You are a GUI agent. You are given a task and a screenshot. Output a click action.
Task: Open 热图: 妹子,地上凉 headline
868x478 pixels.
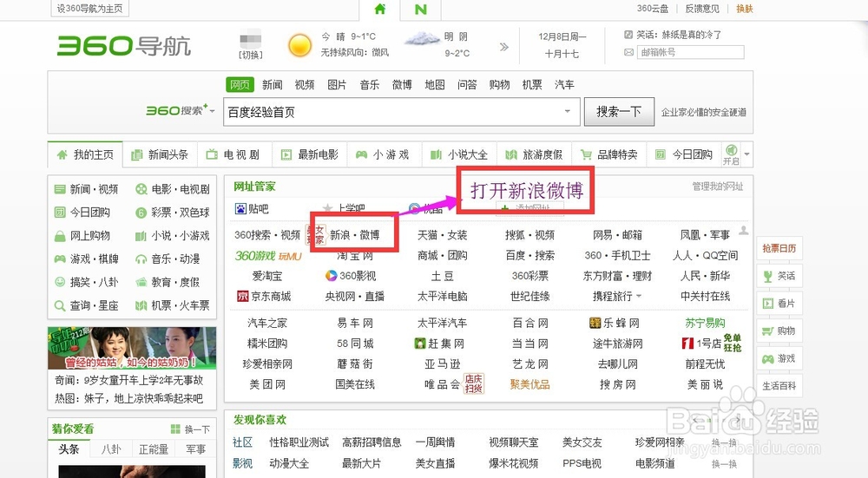point(128,398)
